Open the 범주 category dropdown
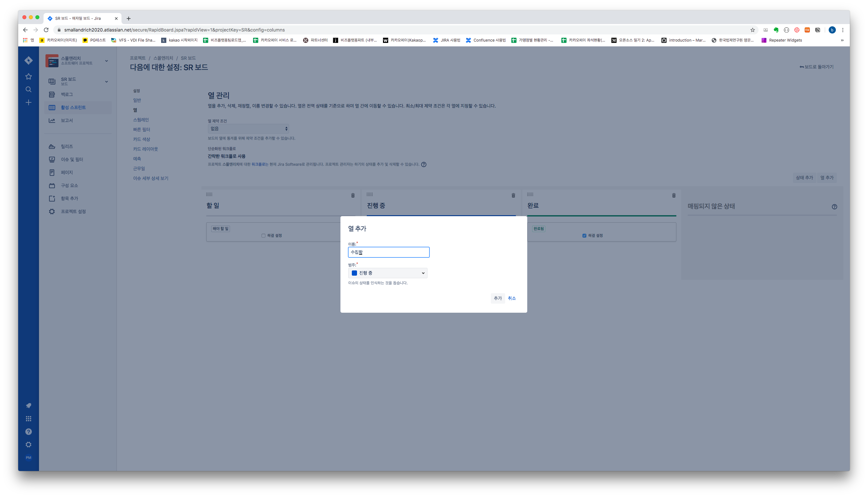Image resolution: width=868 pixels, height=497 pixels. tap(388, 273)
